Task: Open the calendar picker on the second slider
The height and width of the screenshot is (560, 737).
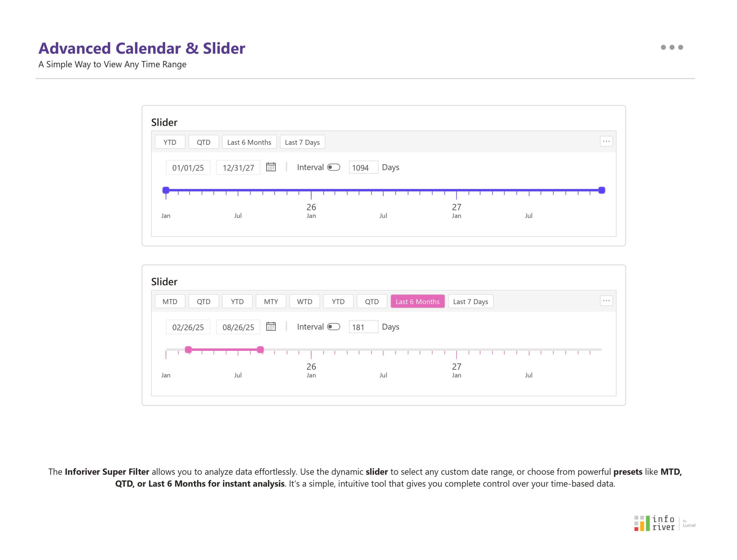Action: (271, 327)
